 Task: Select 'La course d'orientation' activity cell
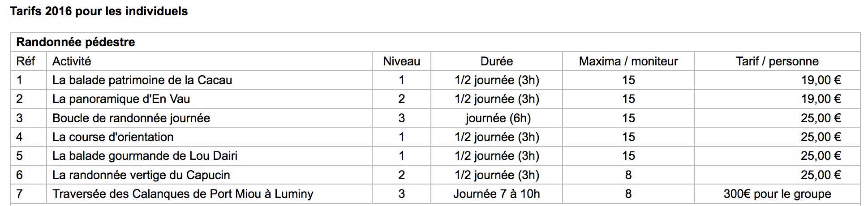[x=113, y=137]
